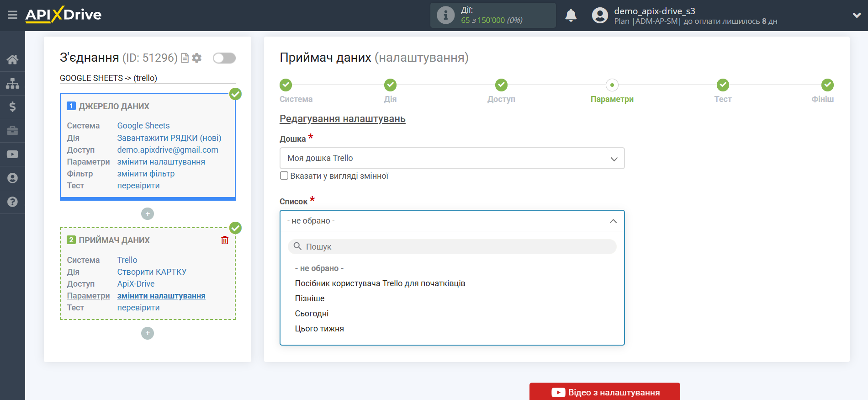Click перевірити in the data receiver block
This screenshot has height=400, width=868.
pyautogui.click(x=138, y=308)
